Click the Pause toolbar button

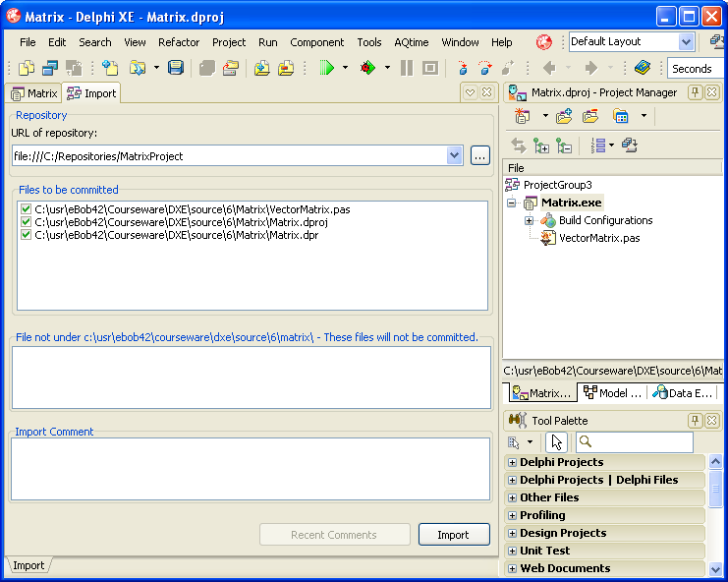click(x=407, y=68)
